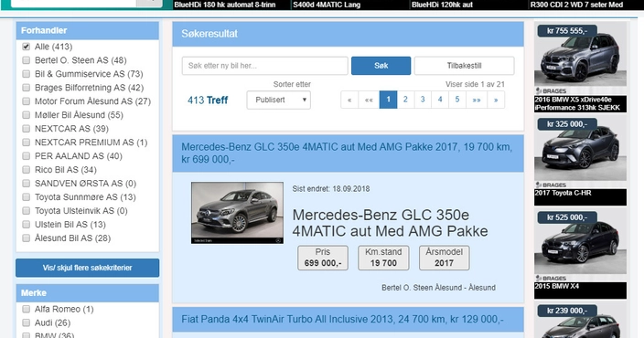644x338 pixels.
Task: Go to results page 5
Action: [457, 100]
